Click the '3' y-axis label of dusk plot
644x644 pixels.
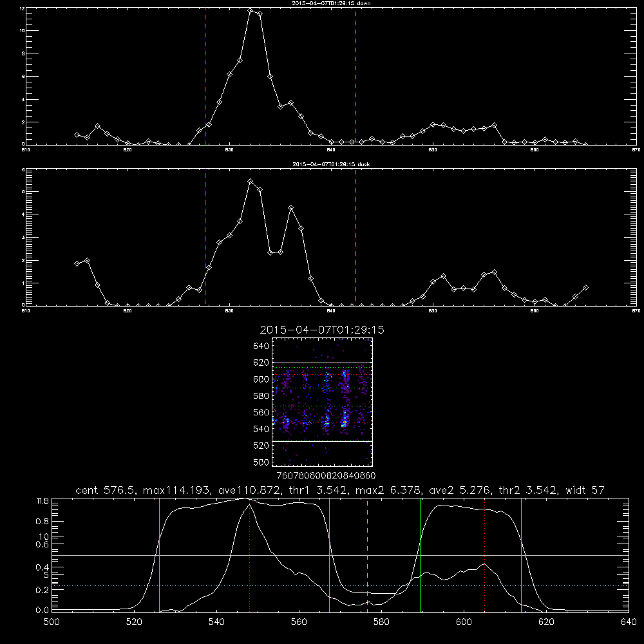pos(23,238)
